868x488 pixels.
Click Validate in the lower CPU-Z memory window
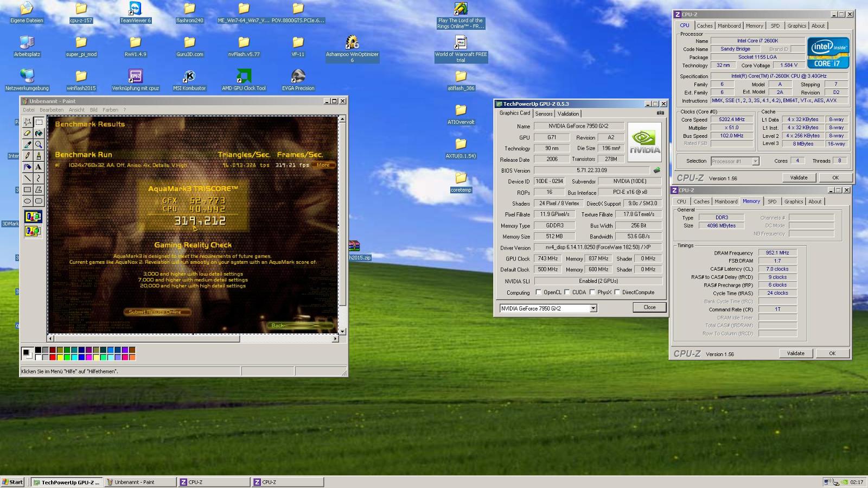[x=796, y=353]
